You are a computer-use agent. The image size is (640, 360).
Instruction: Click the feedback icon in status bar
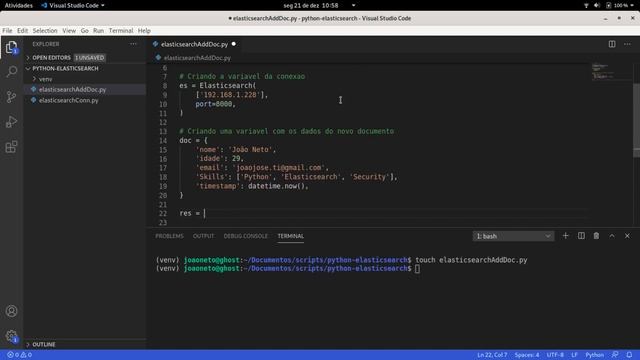[615, 355]
